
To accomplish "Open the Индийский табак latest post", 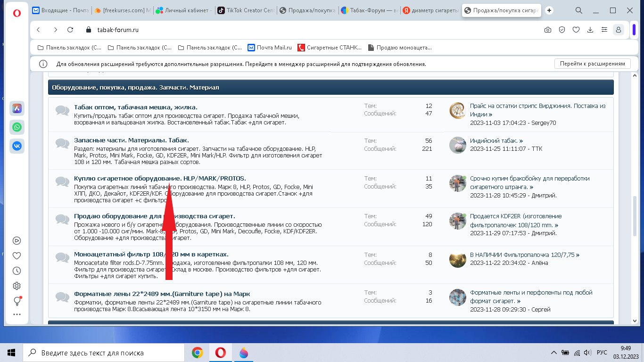I will click(496, 140).
